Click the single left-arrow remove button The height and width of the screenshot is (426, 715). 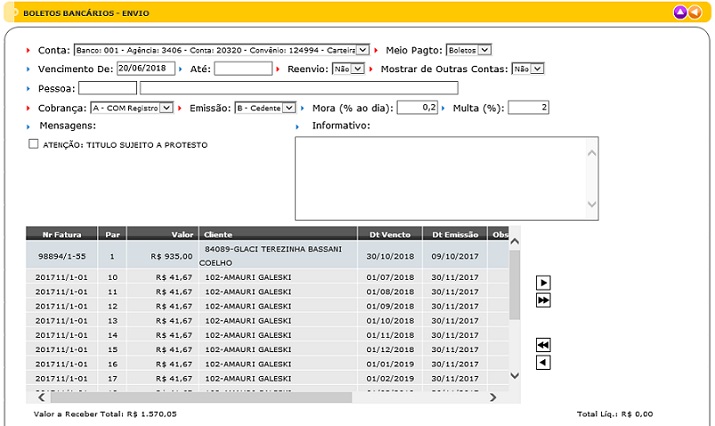[x=543, y=361]
